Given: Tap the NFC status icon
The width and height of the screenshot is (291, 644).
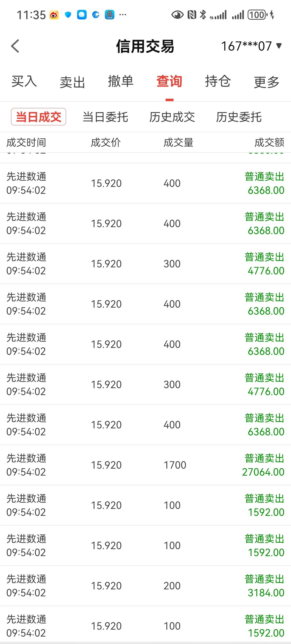Looking at the screenshot, I should 192,15.
